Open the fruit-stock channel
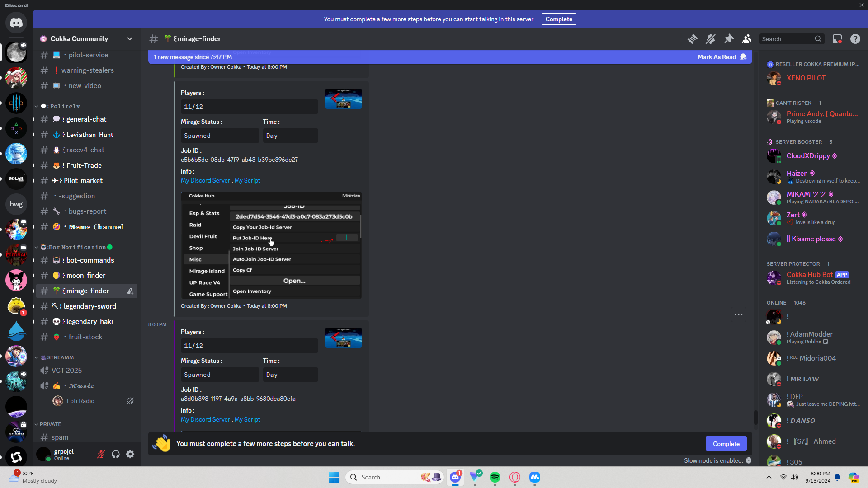Image resolution: width=868 pixels, height=488 pixels. tap(87, 337)
